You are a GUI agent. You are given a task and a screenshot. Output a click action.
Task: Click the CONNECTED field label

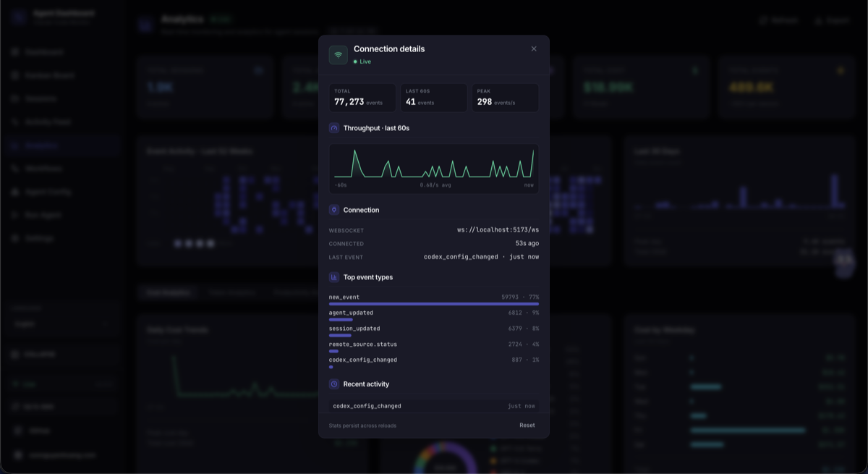(x=346, y=244)
